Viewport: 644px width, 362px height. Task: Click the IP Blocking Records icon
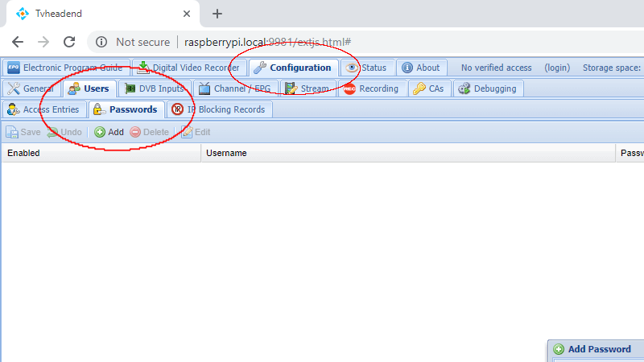point(177,109)
